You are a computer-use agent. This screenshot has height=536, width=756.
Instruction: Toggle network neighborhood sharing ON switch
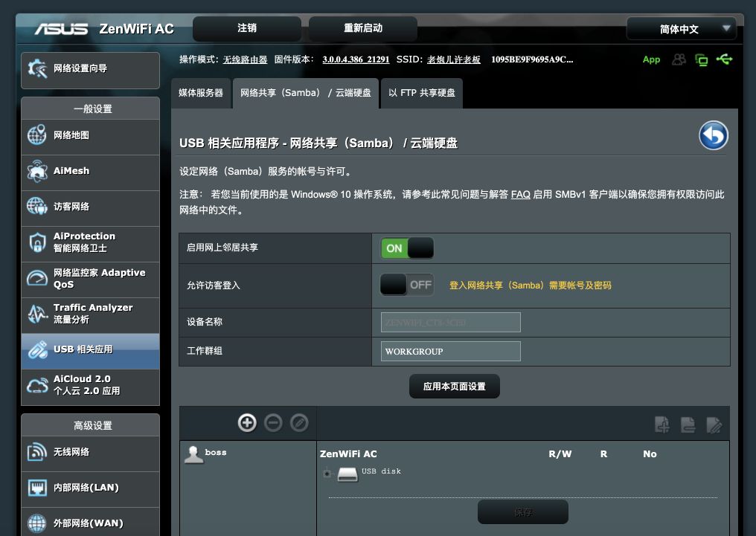[407, 248]
